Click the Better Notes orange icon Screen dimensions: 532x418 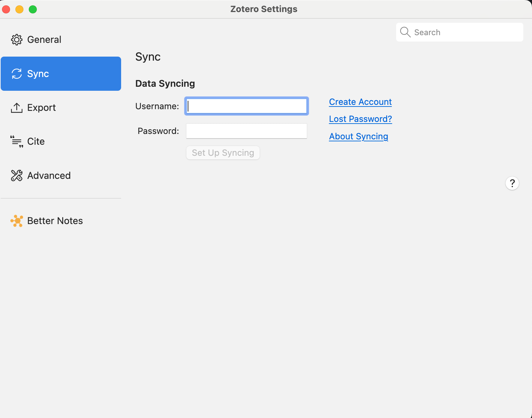[x=17, y=221]
